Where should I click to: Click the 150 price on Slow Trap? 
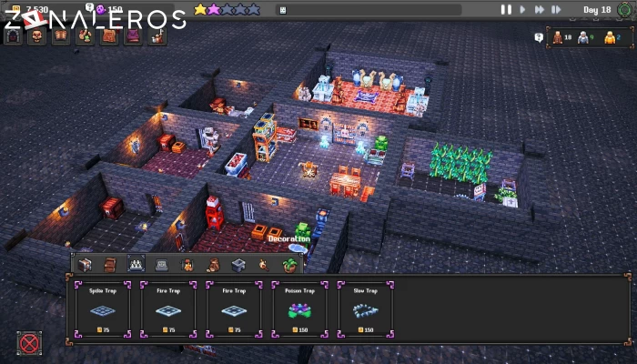pos(369,329)
